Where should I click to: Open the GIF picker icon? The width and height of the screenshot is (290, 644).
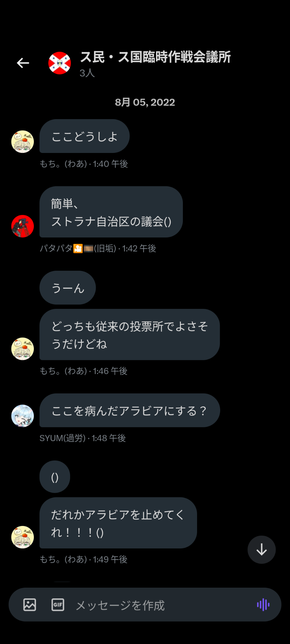[x=58, y=604]
